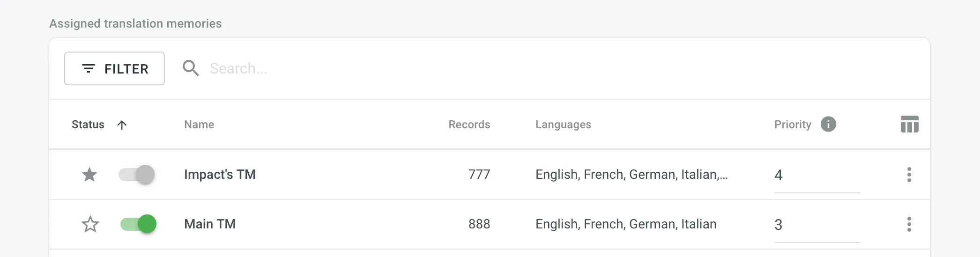The width and height of the screenshot is (980, 257).
Task: Open the table columns settings icon
Action: coord(909,125)
